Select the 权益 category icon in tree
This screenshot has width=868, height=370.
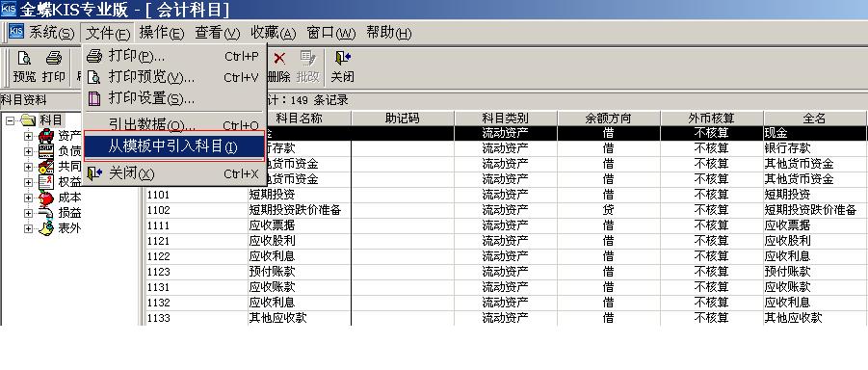point(46,182)
